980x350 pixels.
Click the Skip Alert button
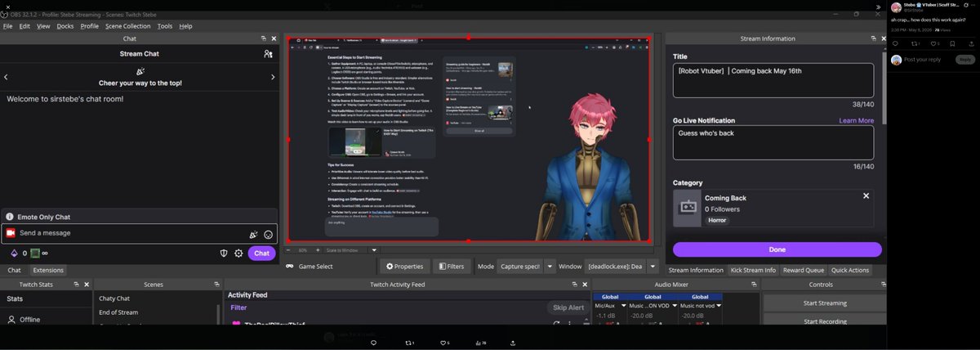pyautogui.click(x=568, y=307)
